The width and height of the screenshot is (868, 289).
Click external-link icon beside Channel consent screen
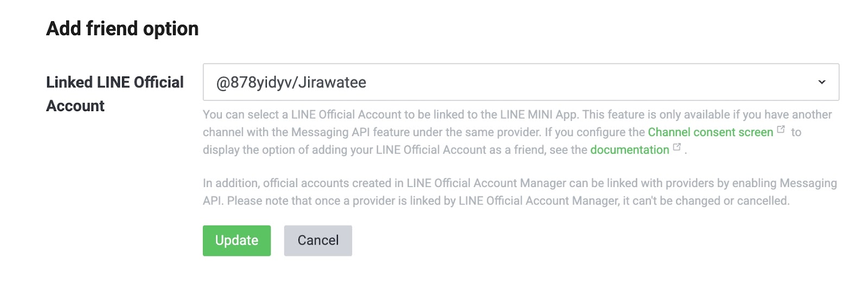pyautogui.click(x=781, y=130)
